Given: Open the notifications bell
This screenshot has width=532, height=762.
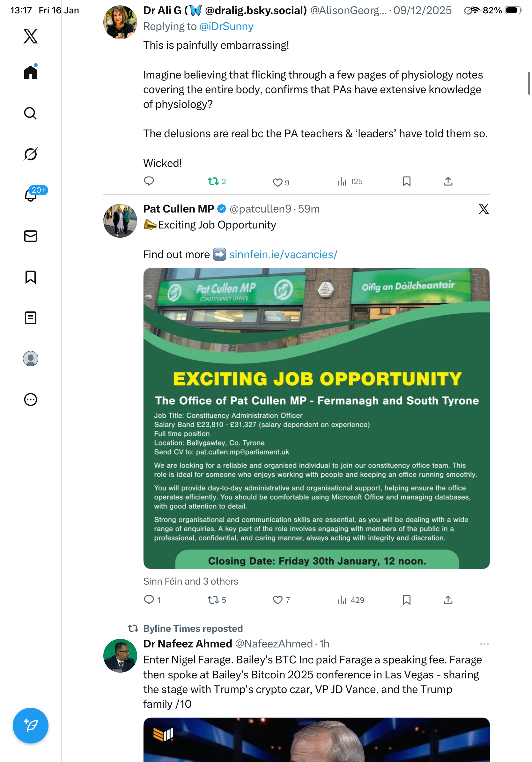Looking at the screenshot, I should (x=31, y=195).
